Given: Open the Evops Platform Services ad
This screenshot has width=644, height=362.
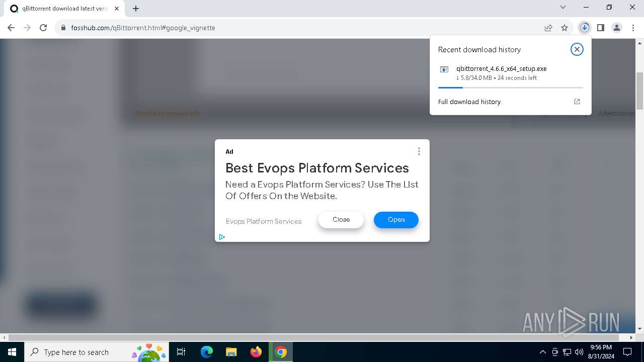Looking at the screenshot, I should pos(396,220).
